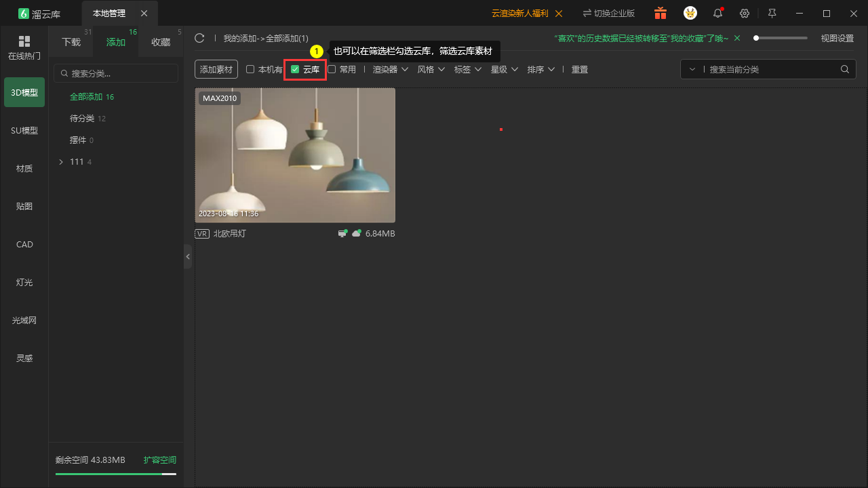This screenshot has width=868, height=488.
Task: Open the 北欧吊灯 pendant lamp thumbnail
Action: coord(295,155)
